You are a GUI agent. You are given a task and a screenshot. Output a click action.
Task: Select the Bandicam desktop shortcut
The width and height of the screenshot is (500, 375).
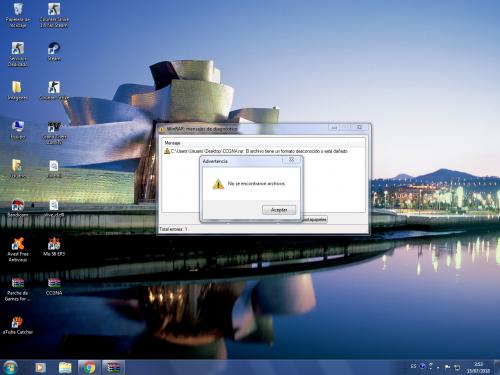(18, 208)
